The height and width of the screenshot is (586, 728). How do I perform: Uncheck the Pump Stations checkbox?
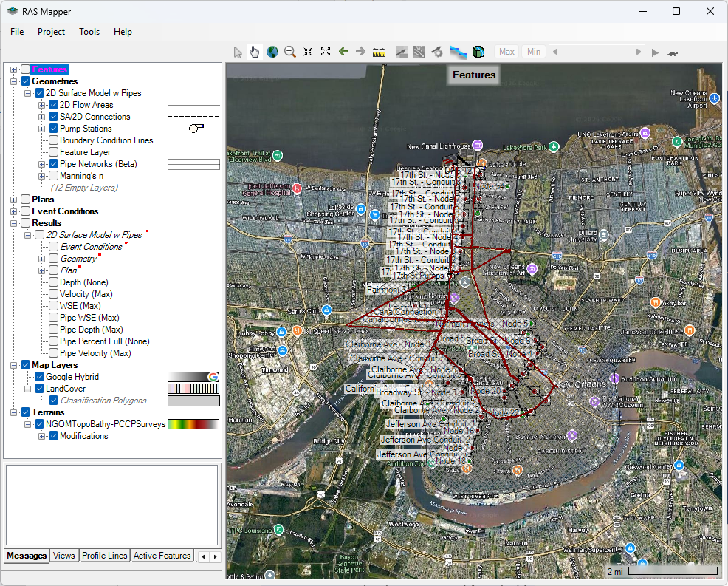tap(53, 129)
